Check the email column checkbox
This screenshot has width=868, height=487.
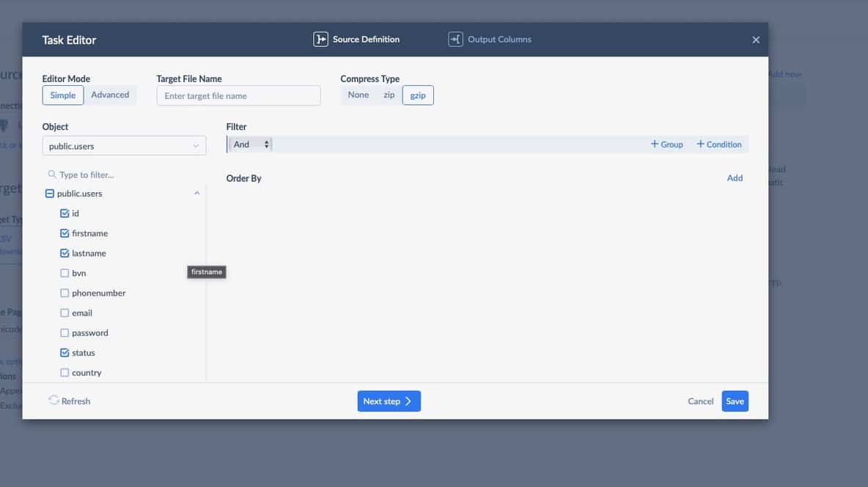point(65,313)
